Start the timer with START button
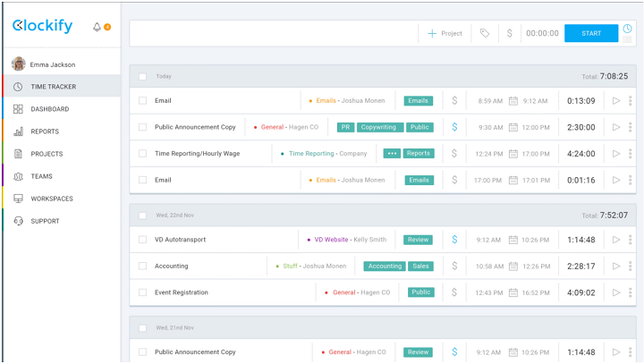This screenshot has width=644, height=364. (x=591, y=33)
